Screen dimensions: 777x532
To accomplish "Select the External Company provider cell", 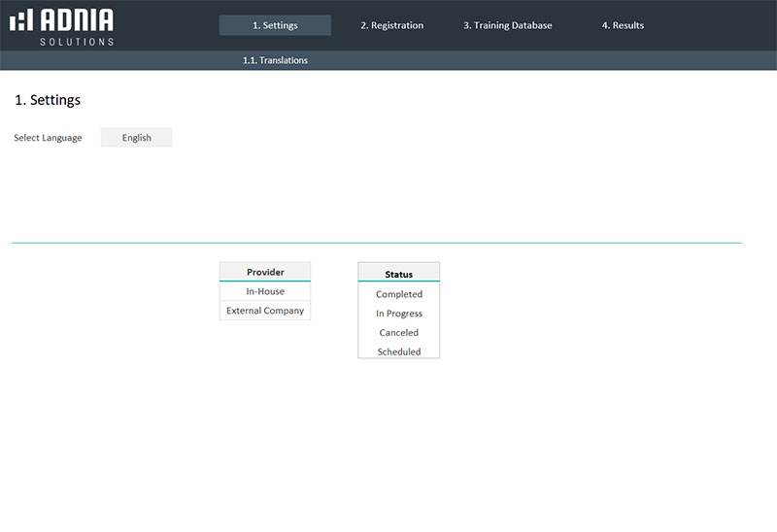I will [265, 311].
